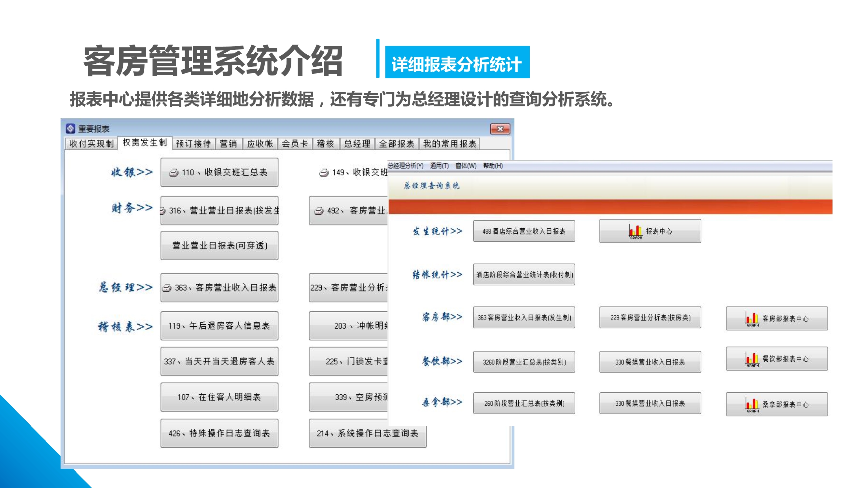Click printer icon on 110 收银交班汇总表
The image size is (868, 488).
(x=174, y=173)
